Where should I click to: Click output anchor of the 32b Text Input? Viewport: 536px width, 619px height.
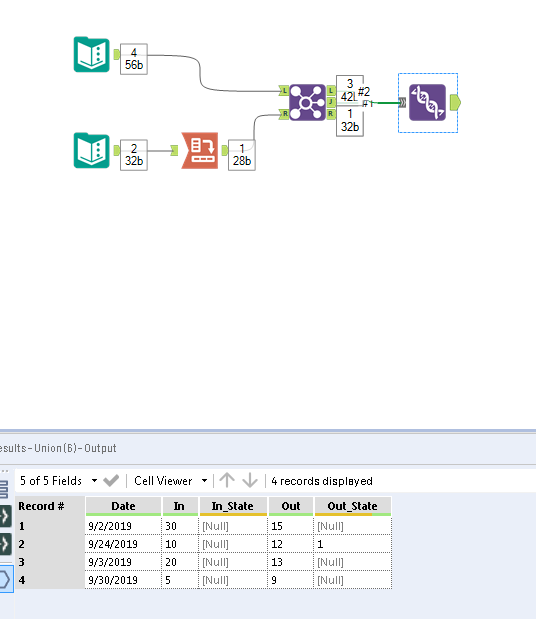tap(117, 150)
